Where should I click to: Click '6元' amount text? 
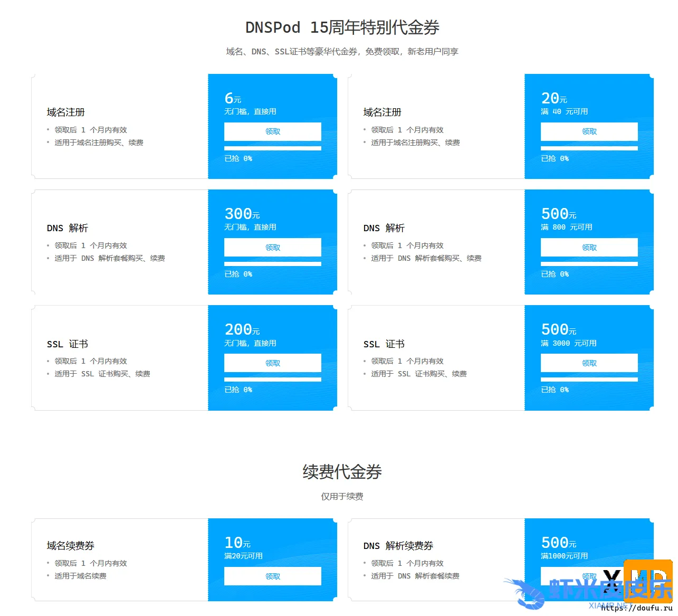point(233,98)
